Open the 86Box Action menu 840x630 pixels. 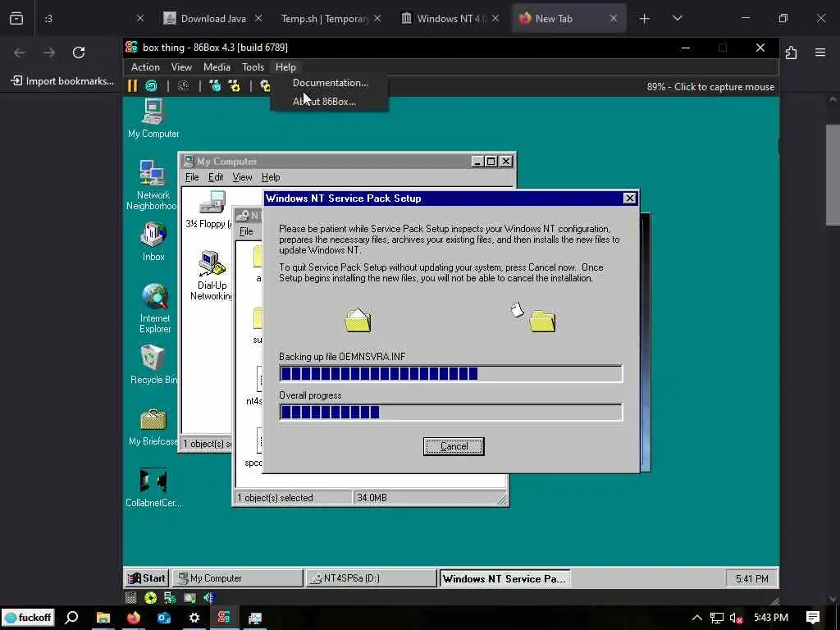[x=145, y=67]
